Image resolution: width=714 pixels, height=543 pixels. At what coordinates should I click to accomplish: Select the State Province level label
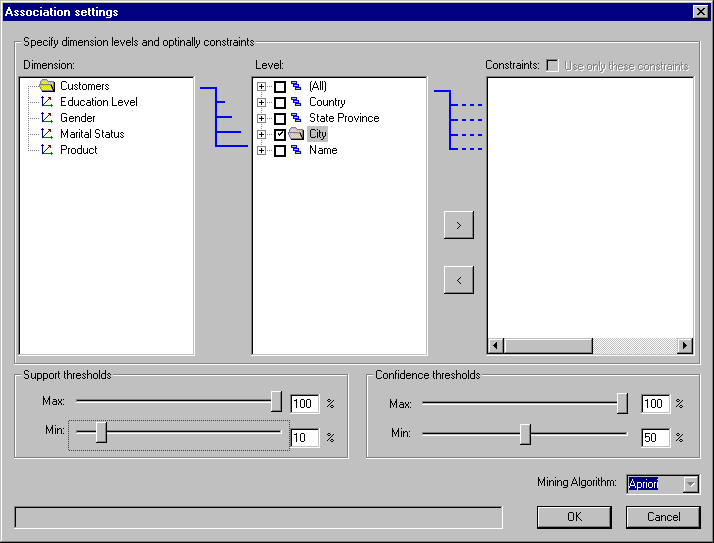coord(344,118)
